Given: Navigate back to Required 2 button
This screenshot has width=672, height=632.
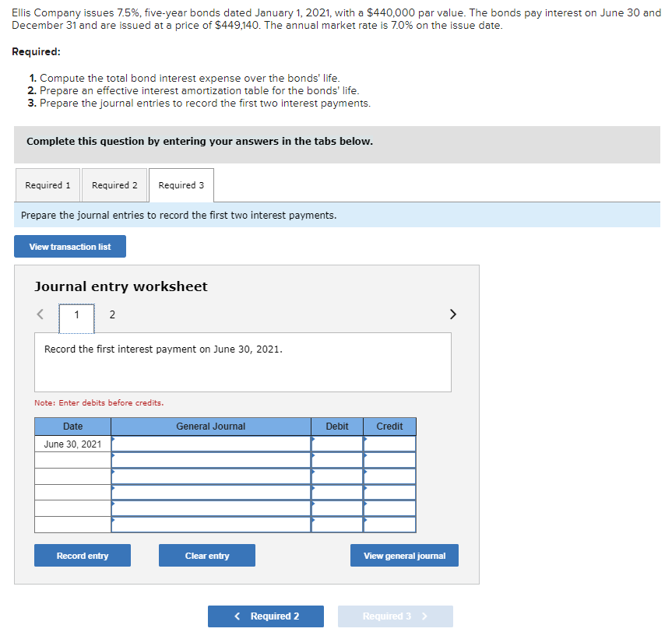Looking at the screenshot, I should click(266, 616).
